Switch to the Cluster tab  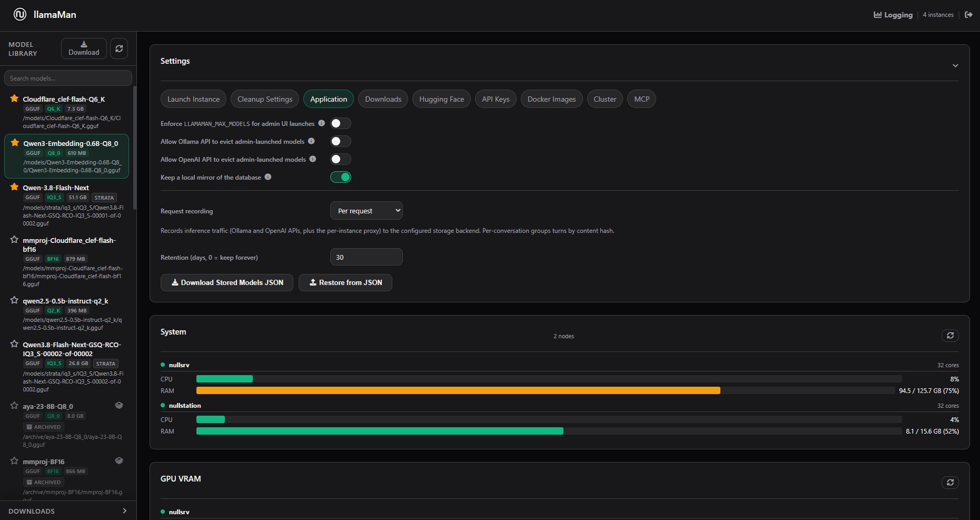[x=605, y=99]
